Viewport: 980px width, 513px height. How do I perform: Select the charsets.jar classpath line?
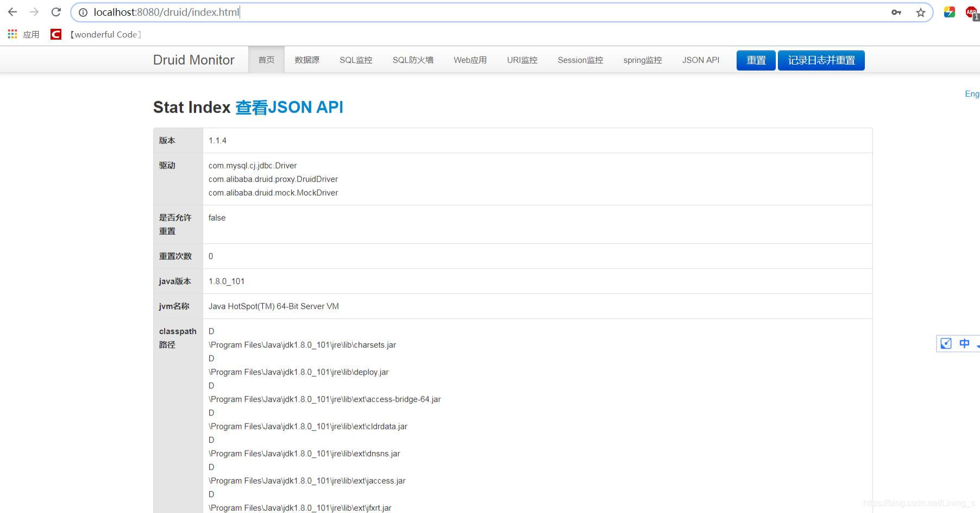[303, 345]
